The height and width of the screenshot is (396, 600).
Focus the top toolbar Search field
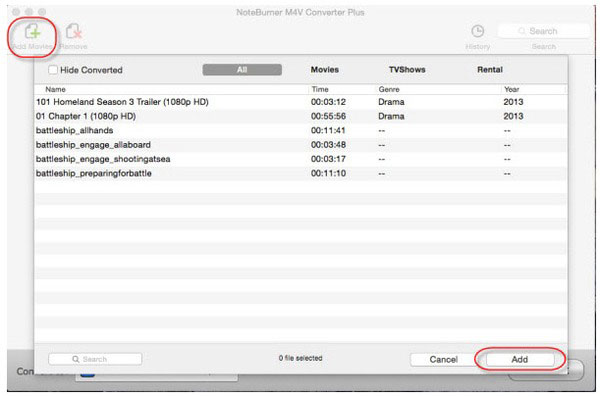click(x=543, y=31)
